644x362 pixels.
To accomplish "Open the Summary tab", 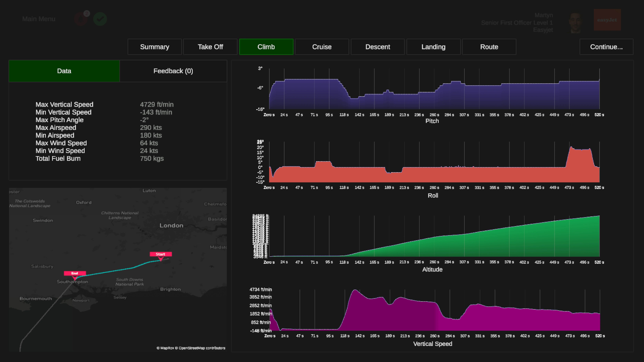I will pyautogui.click(x=155, y=47).
